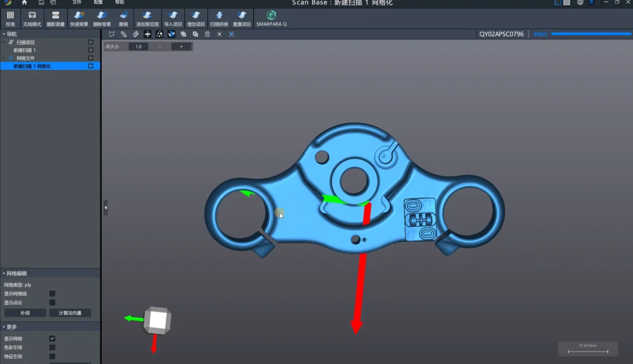Open the SMARPARA Q module
The height and width of the screenshot is (364, 633).
point(271,19)
